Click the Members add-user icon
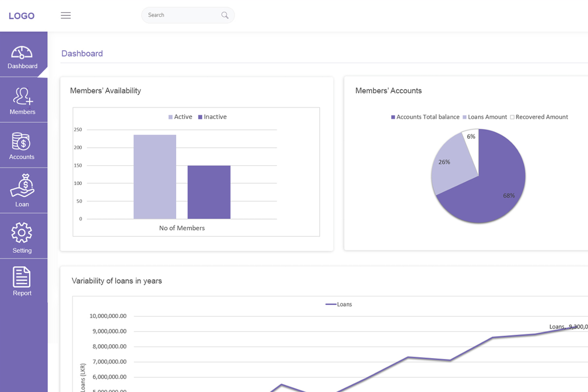The width and height of the screenshot is (588, 392). click(x=23, y=97)
